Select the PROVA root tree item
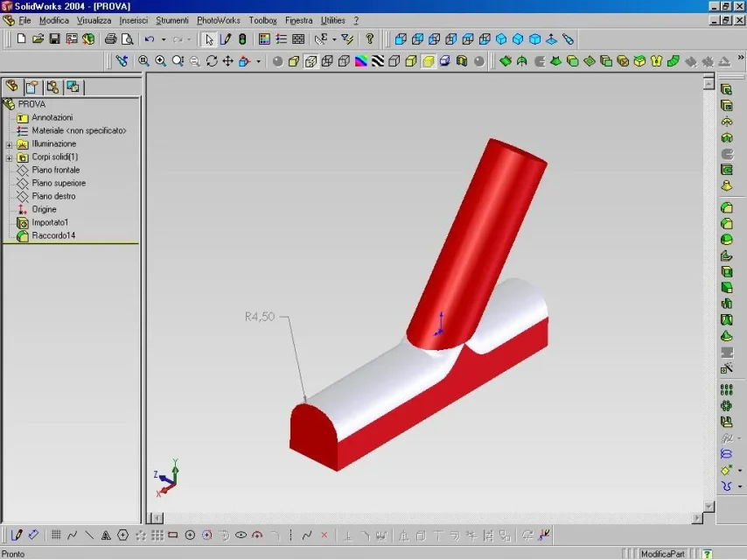 tap(31, 104)
